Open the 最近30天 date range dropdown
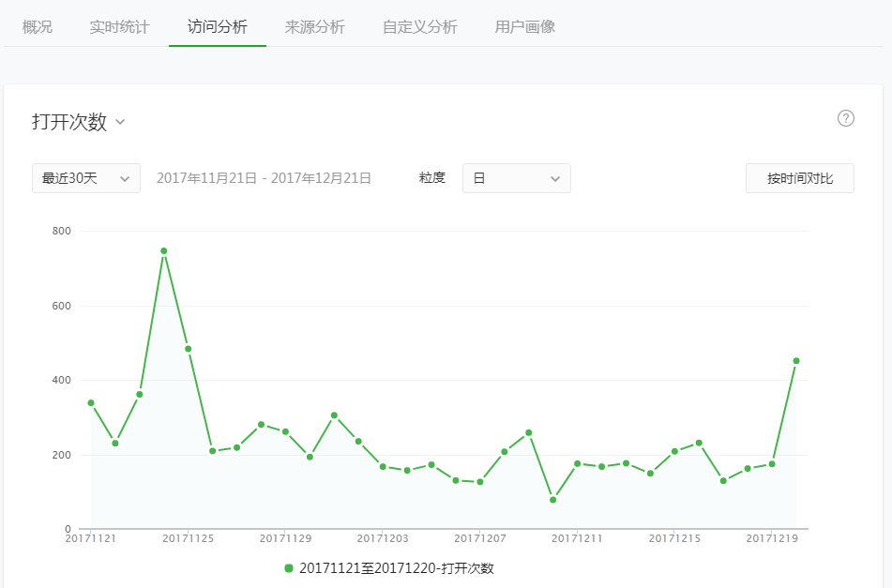The height and width of the screenshot is (588, 892). click(x=86, y=178)
